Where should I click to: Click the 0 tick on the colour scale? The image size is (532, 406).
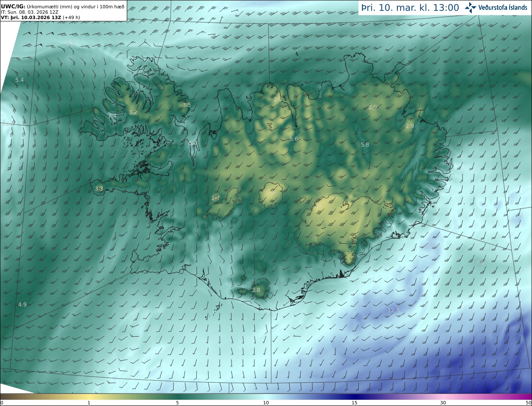click(x=2, y=403)
